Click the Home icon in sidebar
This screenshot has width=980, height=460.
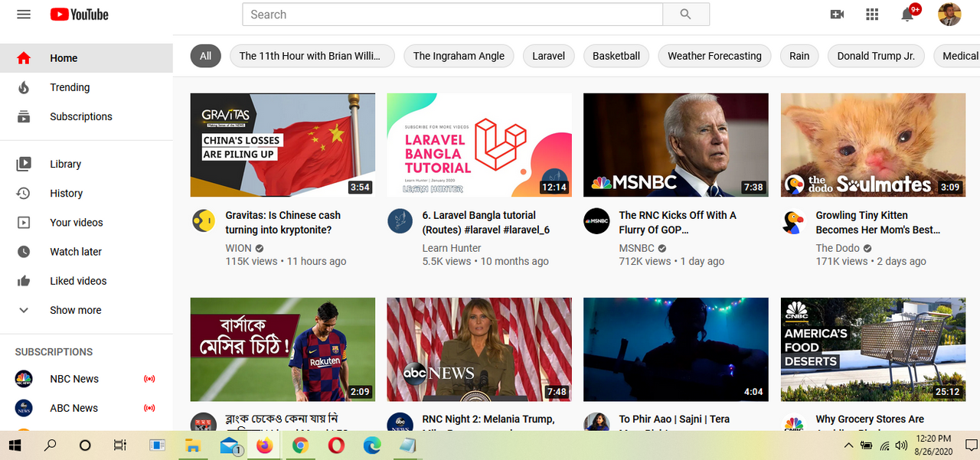(x=24, y=58)
